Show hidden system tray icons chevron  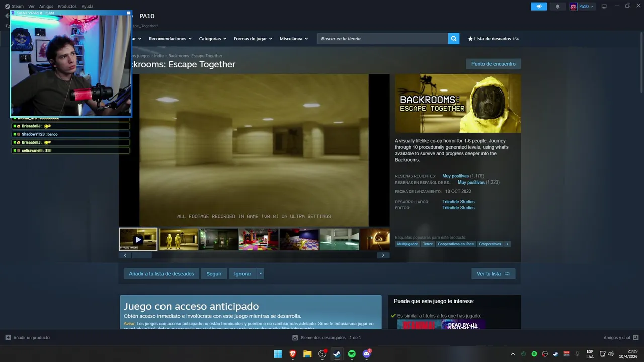pos(513,354)
